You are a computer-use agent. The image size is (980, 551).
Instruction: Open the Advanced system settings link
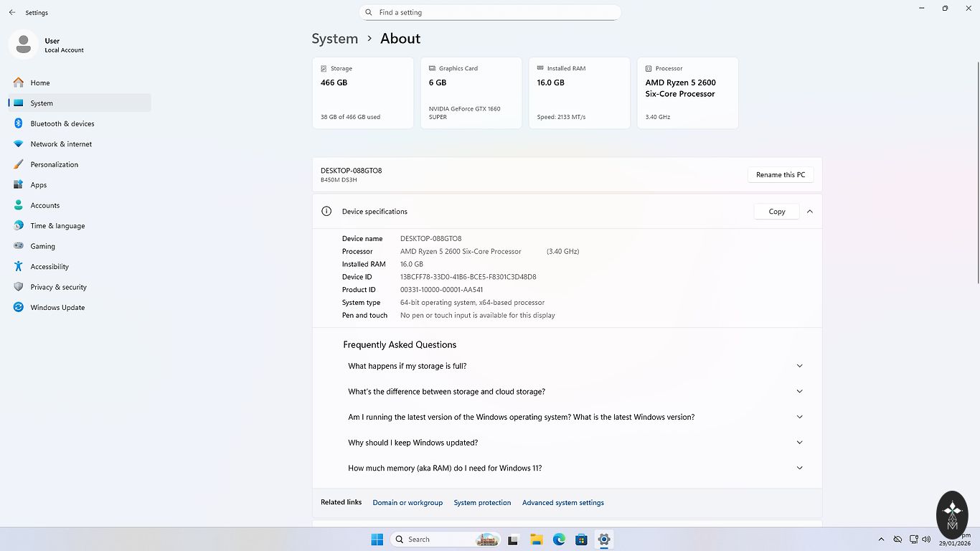tap(562, 503)
